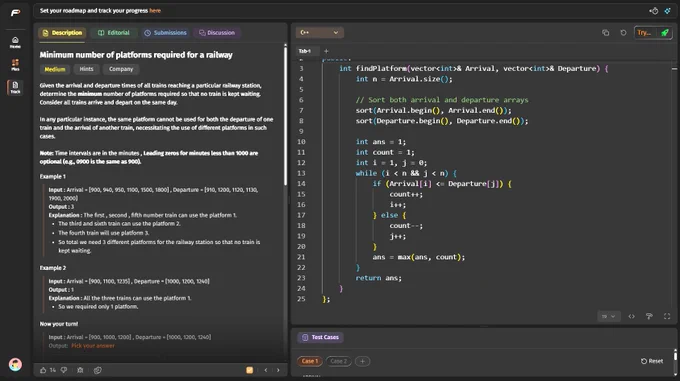Click the 'return ans;' line in editor
The height and width of the screenshot is (381, 680).
pos(379,278)
